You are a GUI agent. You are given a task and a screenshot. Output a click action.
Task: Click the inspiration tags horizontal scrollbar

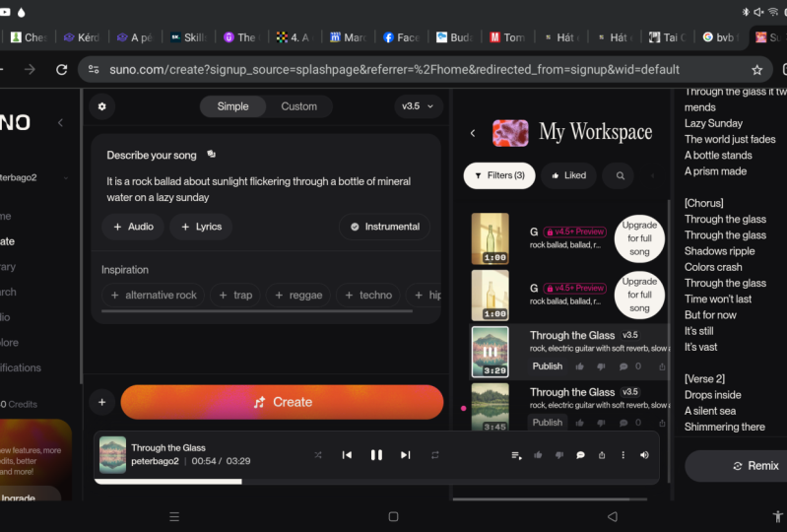coord(257,311)
